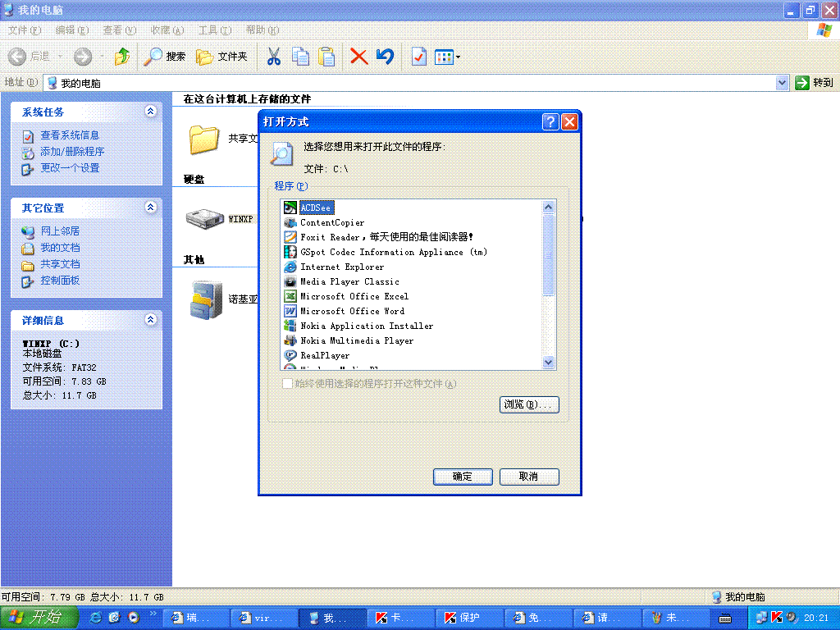Go up one folder level icon
Image resolution: width=840 pixels, height=630 pixels.
[x=123, y=57]
